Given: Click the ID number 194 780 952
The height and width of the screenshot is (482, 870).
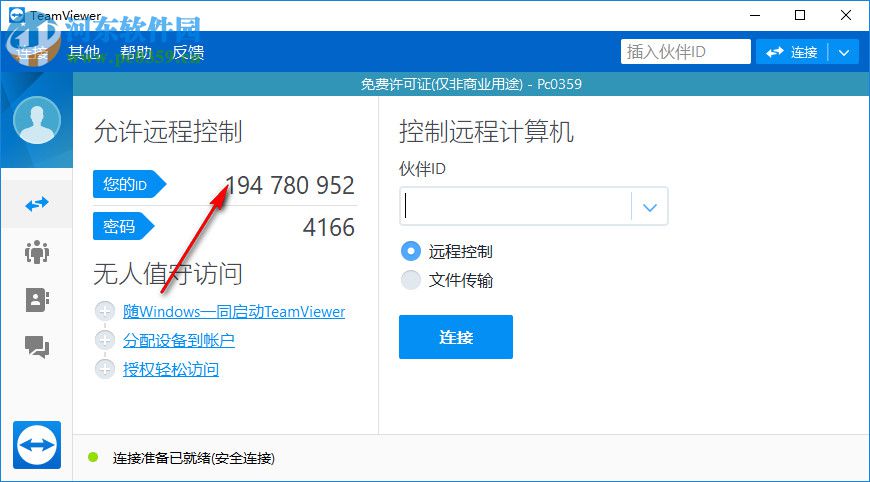Looking at the screenshot, I should (x=289, y=185).
